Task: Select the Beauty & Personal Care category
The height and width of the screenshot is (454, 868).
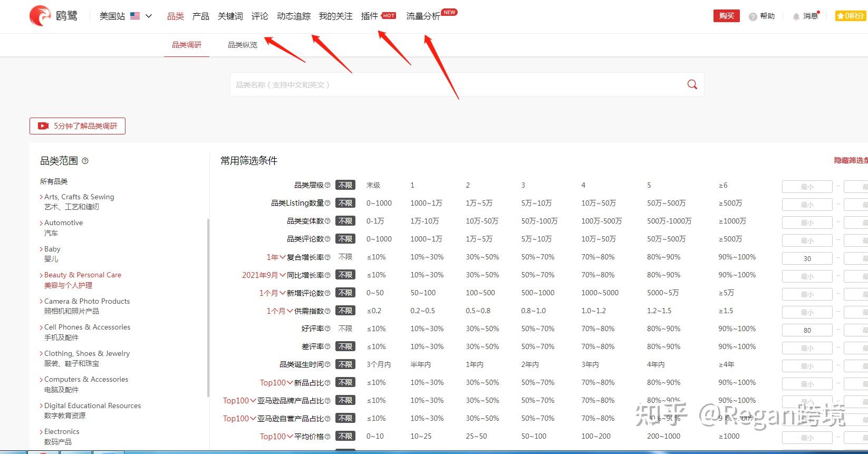Action: tap(83, 280)
